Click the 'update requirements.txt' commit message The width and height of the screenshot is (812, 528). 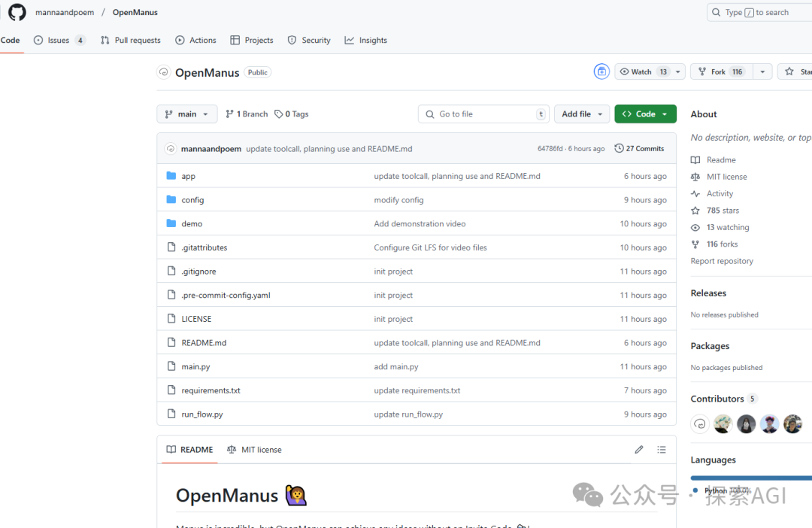click(x=417, y=390)
